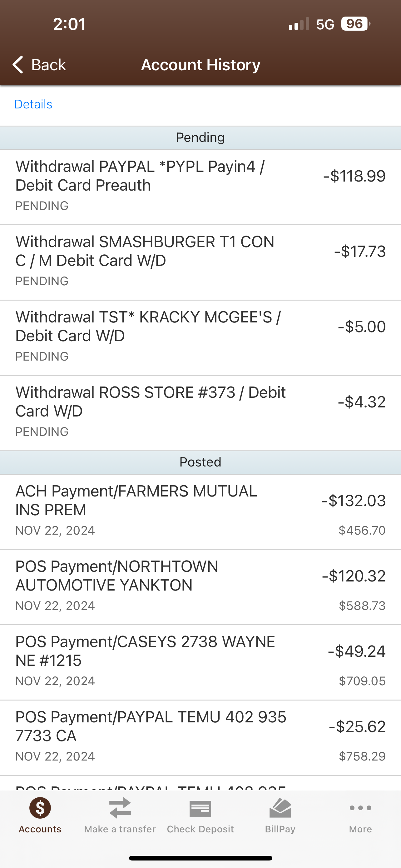Tap the cellular signal bars icon
Viewport: 401px width, 868px height.
coord(299,24)
